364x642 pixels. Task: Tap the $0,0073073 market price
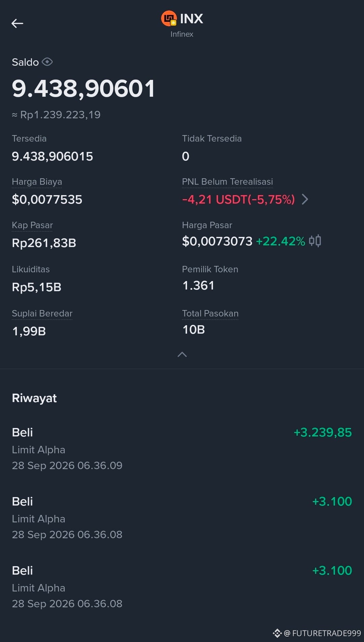click(x=217, y=241)
